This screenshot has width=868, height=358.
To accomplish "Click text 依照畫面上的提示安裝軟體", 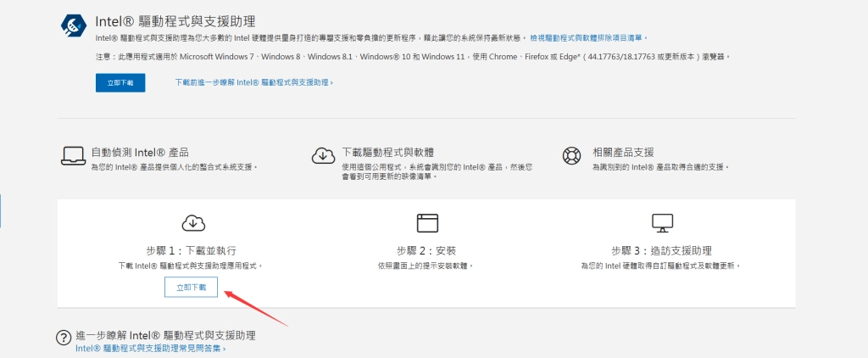I will [426, 266].
